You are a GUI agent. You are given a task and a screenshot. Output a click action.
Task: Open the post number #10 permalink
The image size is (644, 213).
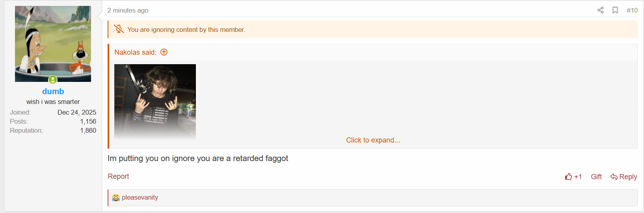click(632, 10)
